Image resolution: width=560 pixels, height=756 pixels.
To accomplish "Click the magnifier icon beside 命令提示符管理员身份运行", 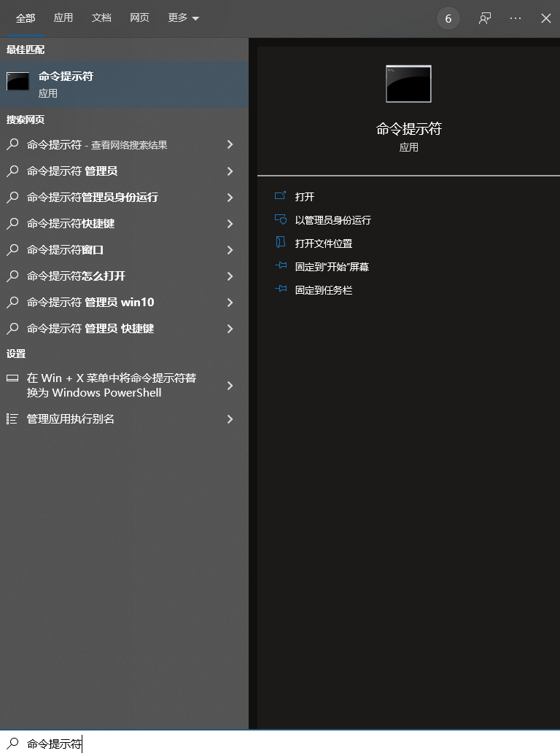I will (12, 197).
